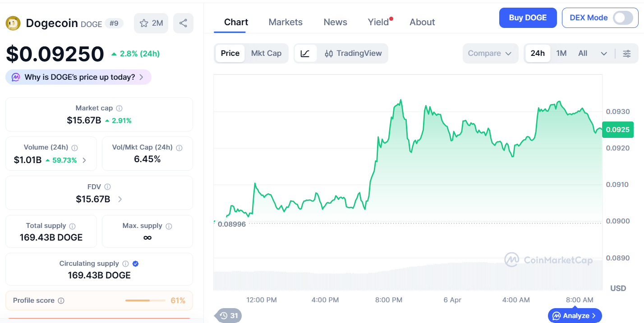
Task: Open the Compare dropdown
Action: pyautogui.click(x=490, y=53)
